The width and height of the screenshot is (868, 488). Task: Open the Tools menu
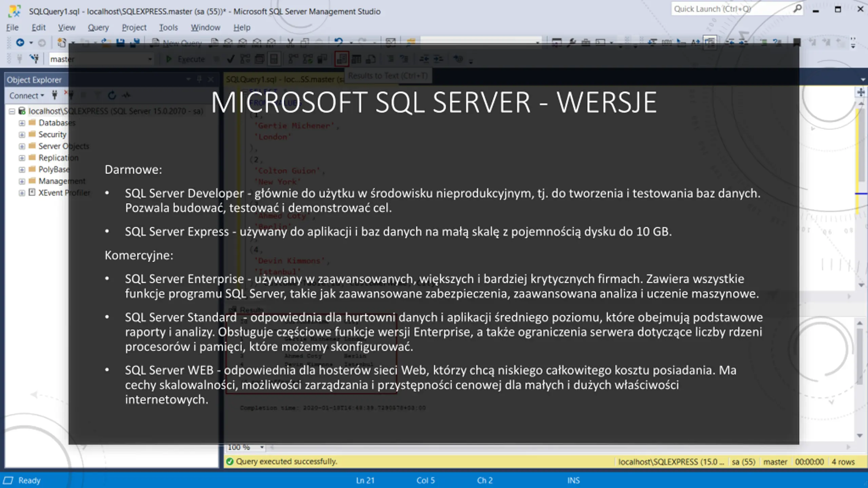click(x=169, y=27)
